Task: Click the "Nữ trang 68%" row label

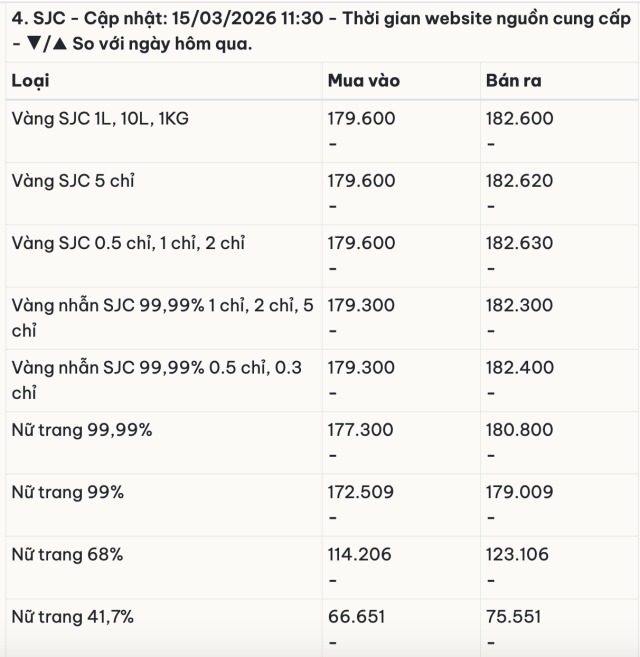Action: pyautogui.click(x=69, y=554)
